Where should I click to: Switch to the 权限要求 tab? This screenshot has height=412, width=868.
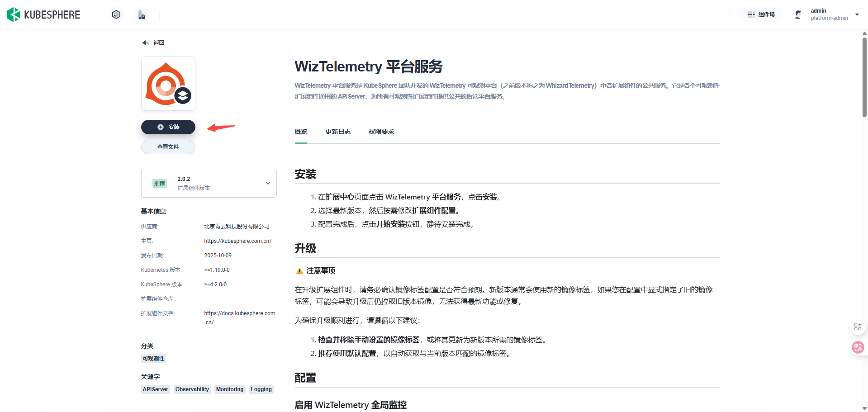(x=381, y=132)
